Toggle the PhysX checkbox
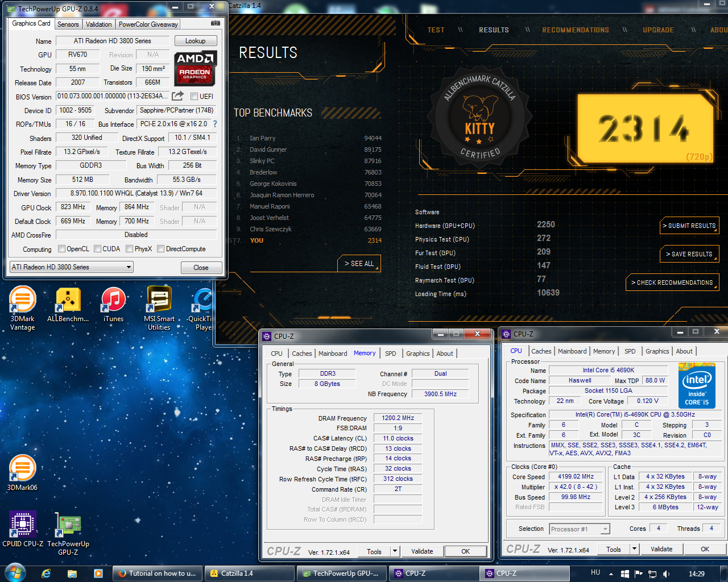 click(130, 249)
